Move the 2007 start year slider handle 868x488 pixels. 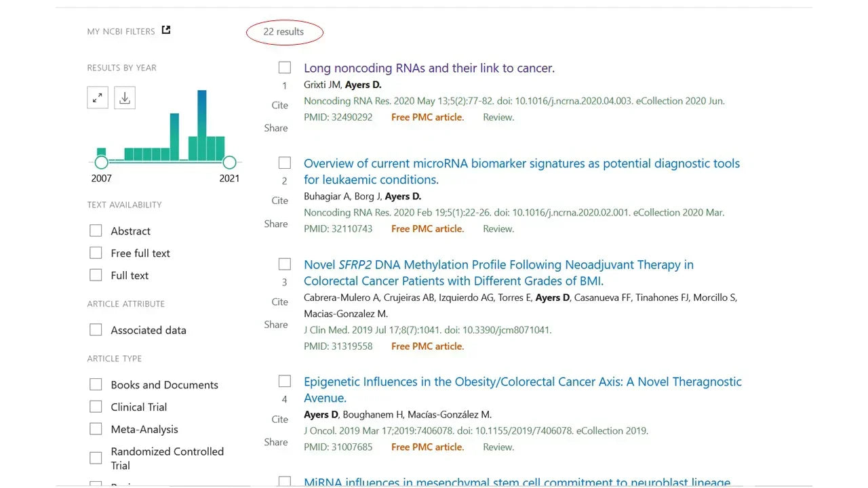[101, 163]
